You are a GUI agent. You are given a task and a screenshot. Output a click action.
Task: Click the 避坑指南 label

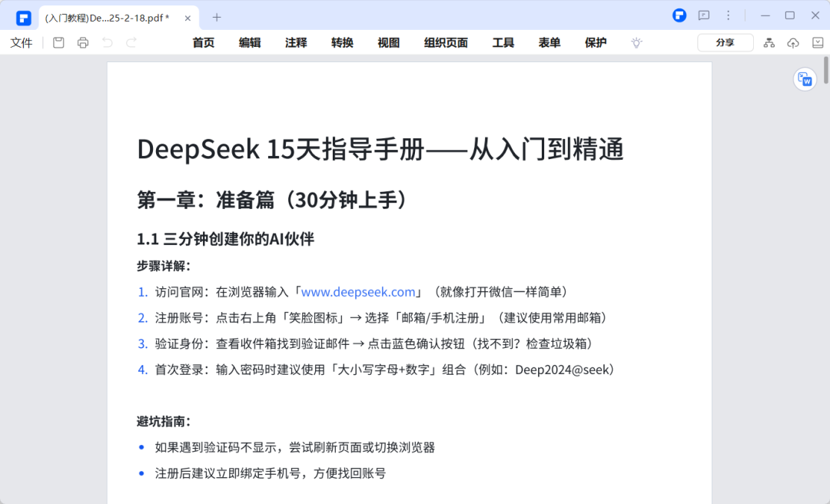tap(164, 422)
